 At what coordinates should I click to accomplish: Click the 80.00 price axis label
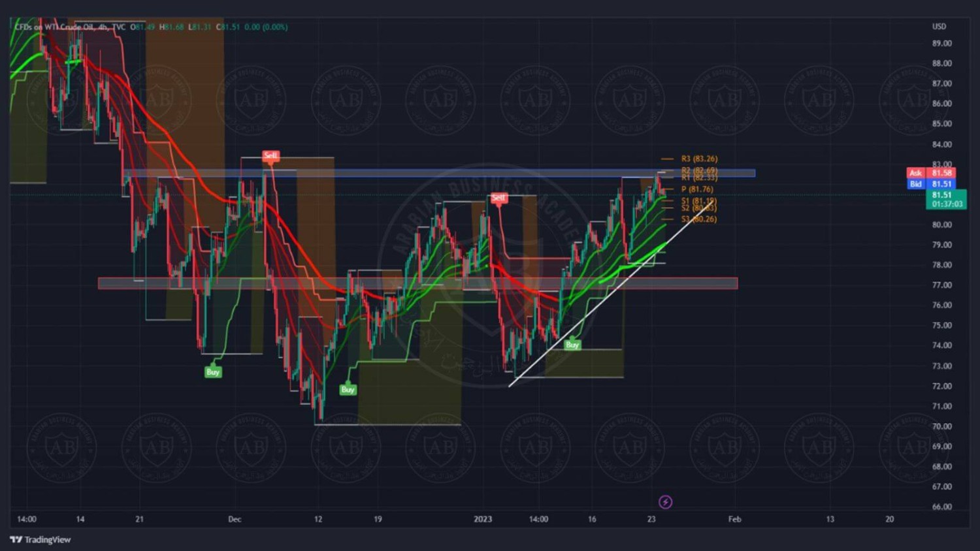tap(942, 225)
